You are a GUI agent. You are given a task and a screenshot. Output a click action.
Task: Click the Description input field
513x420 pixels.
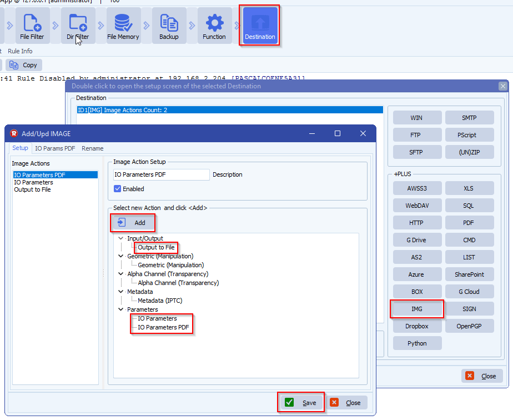[x=162, y=174]
